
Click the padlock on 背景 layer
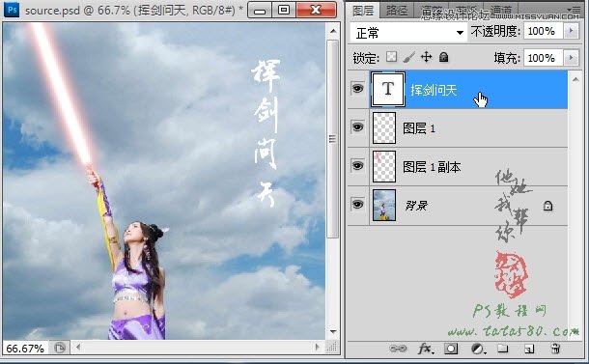coord(547,206)
